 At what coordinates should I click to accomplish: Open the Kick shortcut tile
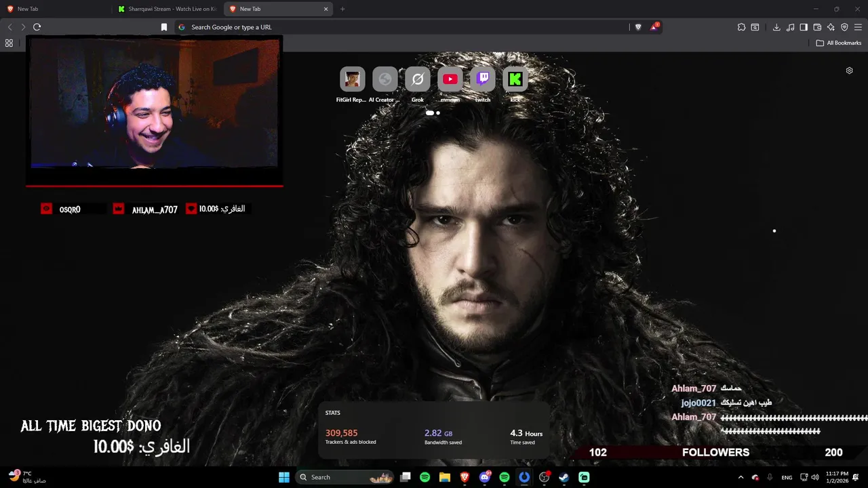515,79
